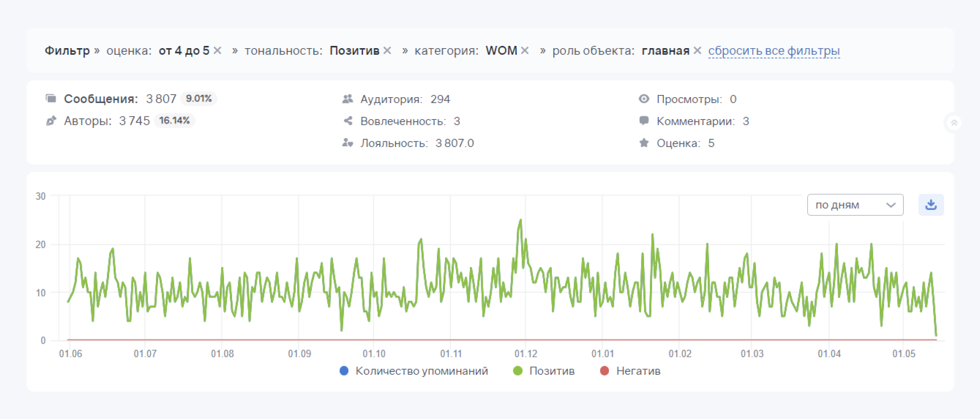The height and width of the screenshot is (419, 980).
Task: Click the 01.06 date axis label
Action: [70, 354]
